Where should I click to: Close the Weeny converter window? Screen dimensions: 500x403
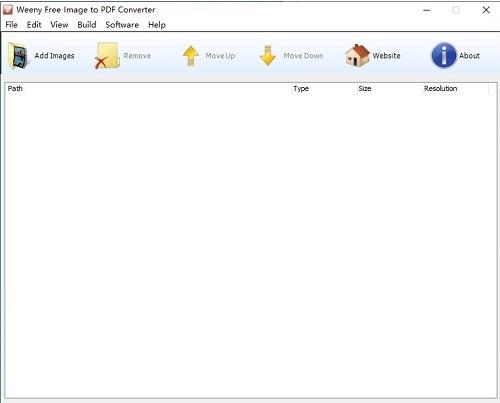(x=486, y=10)
